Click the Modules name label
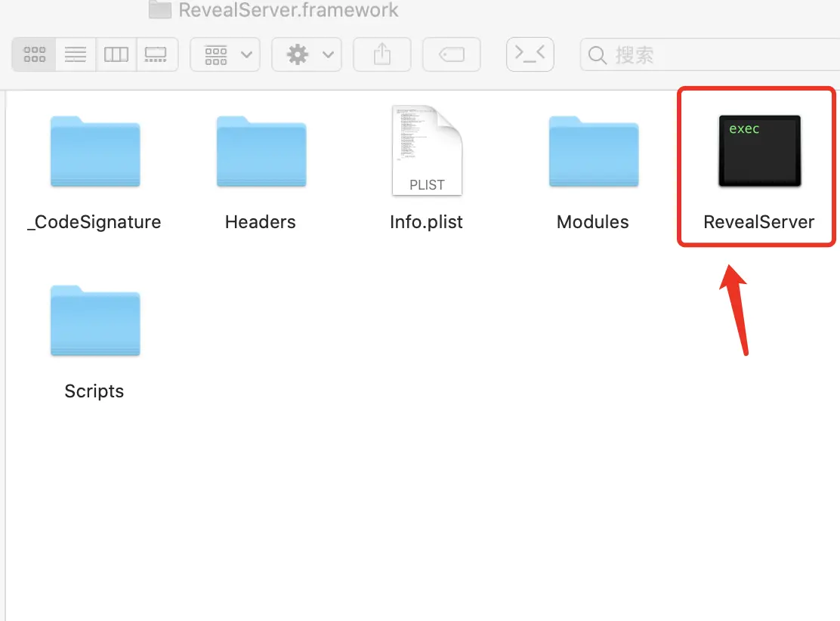840x621 pixels. coord(592,222)
